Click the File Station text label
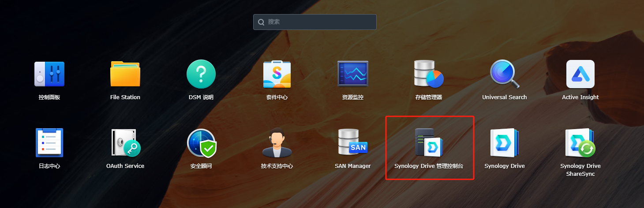The height and width of the screenshot is (208, 644). click(x=125, y=97)
